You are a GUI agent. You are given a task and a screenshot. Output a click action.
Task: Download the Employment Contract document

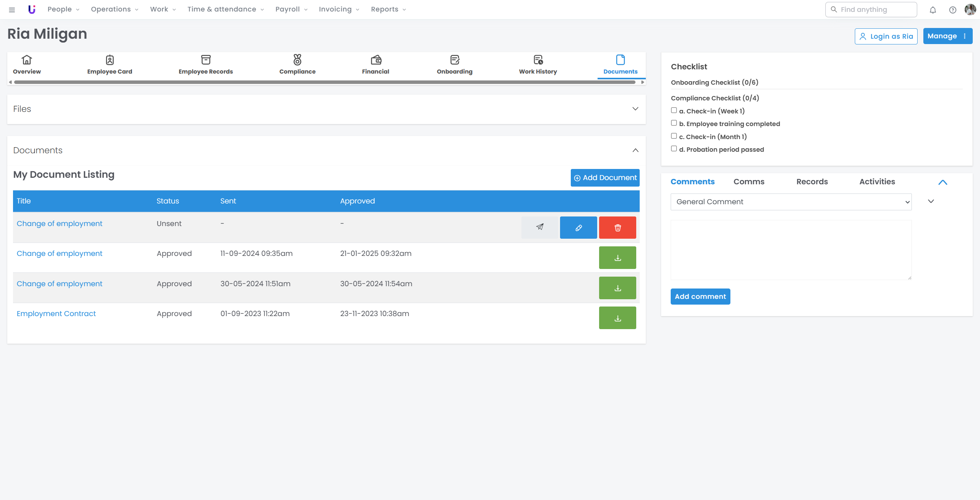(617, 318)
